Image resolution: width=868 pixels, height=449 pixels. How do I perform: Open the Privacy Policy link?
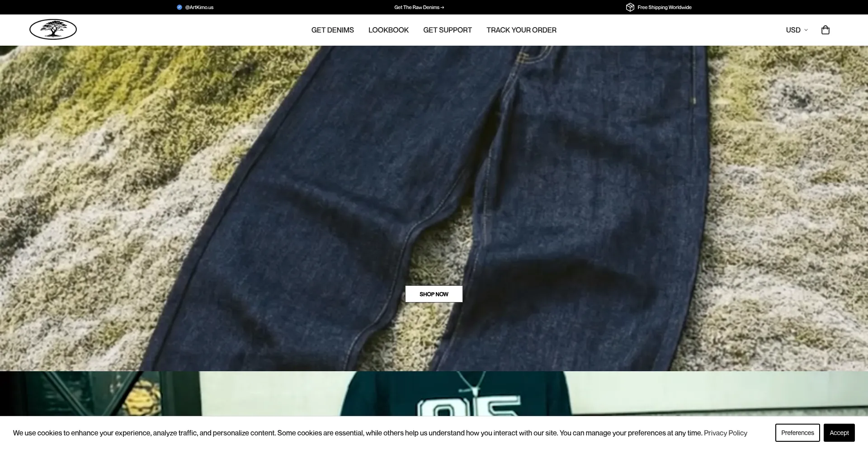[725, 433]
